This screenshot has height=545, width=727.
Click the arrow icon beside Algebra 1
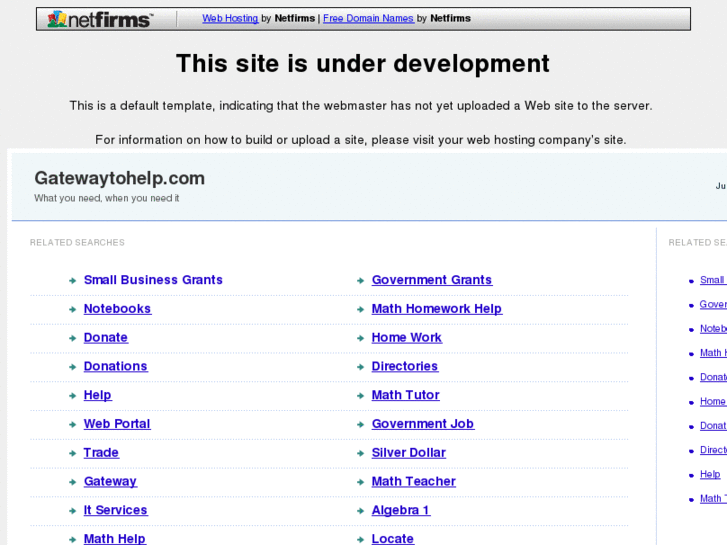pos(360,511)
